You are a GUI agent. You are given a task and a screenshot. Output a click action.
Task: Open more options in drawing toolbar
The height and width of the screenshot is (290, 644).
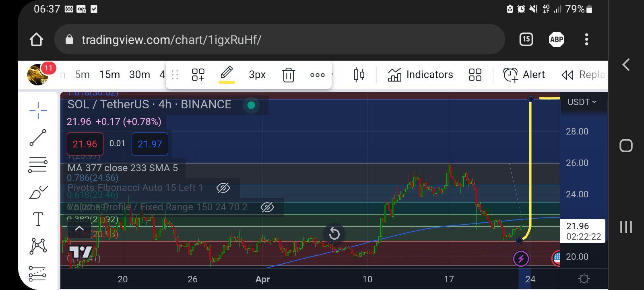[317, 75]
